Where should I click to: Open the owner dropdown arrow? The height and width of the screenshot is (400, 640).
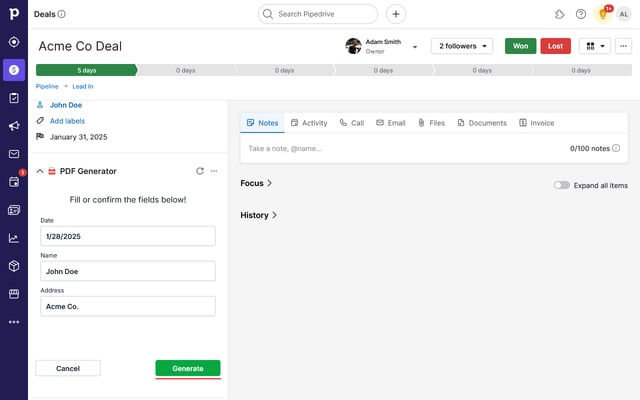point(415,47)
